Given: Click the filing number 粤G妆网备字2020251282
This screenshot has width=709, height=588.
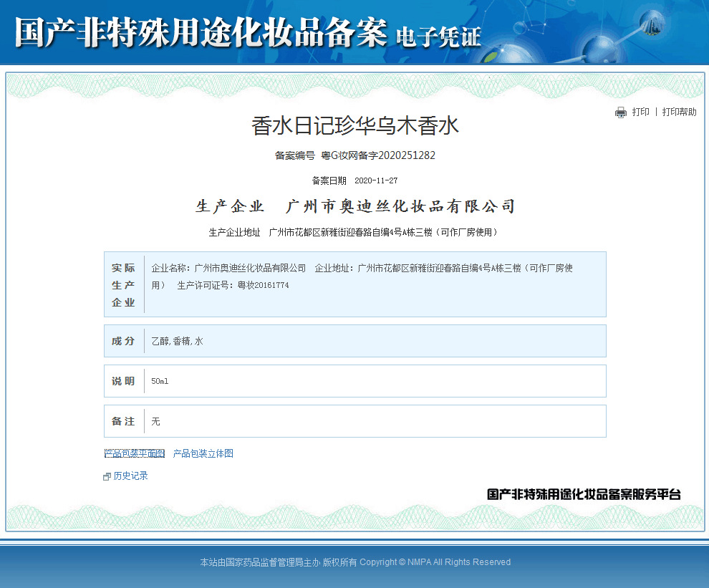Looking at the screenshot, I should coord(378,155).
